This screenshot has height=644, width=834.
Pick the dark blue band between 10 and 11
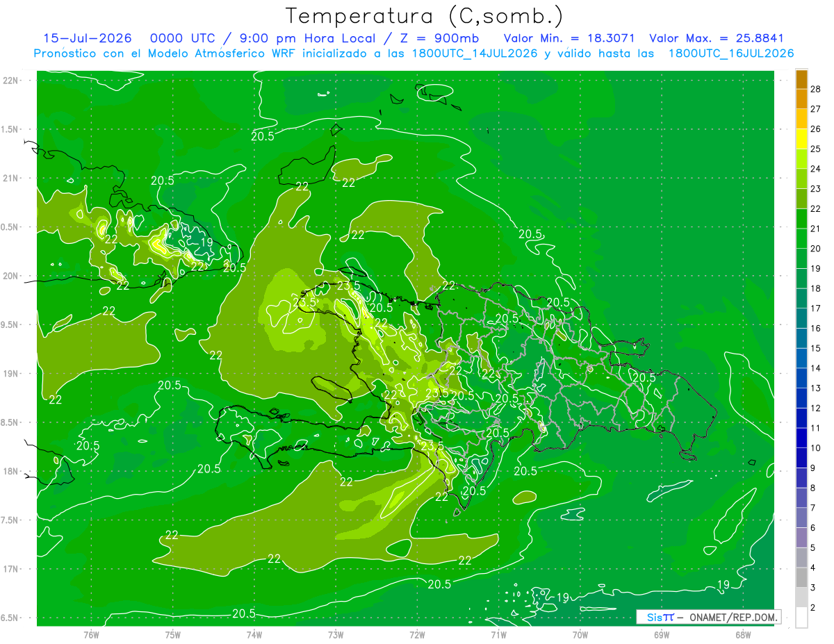tap(801, 438)
